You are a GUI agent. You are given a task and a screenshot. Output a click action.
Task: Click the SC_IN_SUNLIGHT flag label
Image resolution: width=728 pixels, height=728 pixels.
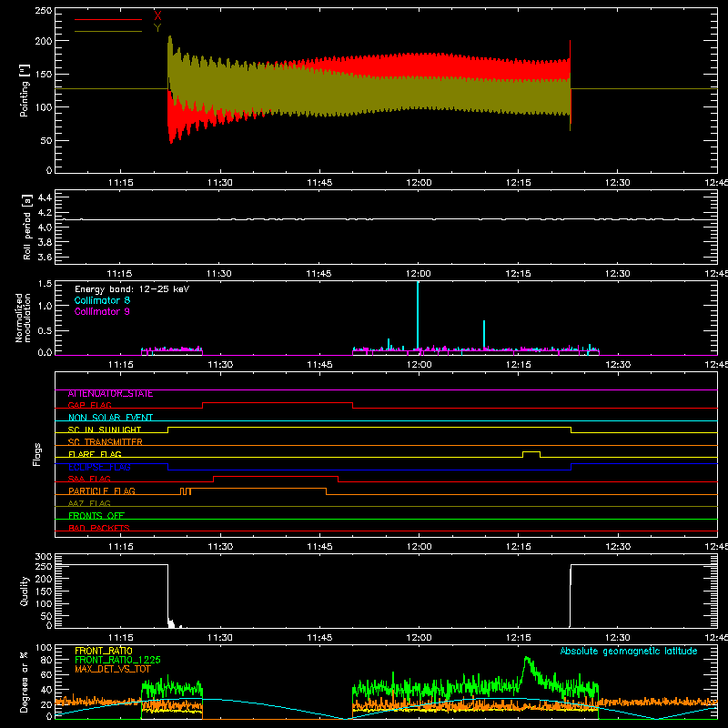point(105,430)
